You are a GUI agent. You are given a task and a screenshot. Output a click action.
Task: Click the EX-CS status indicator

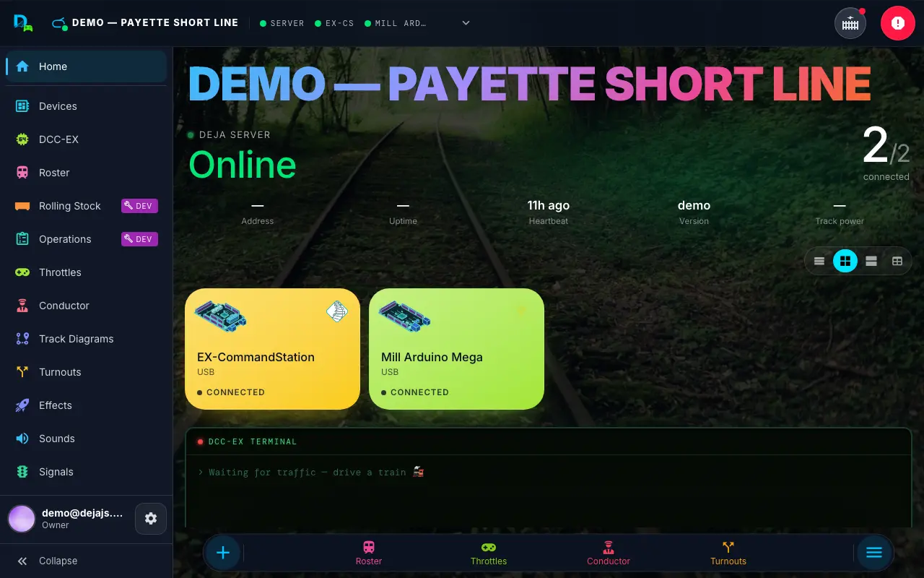[334, 23]
